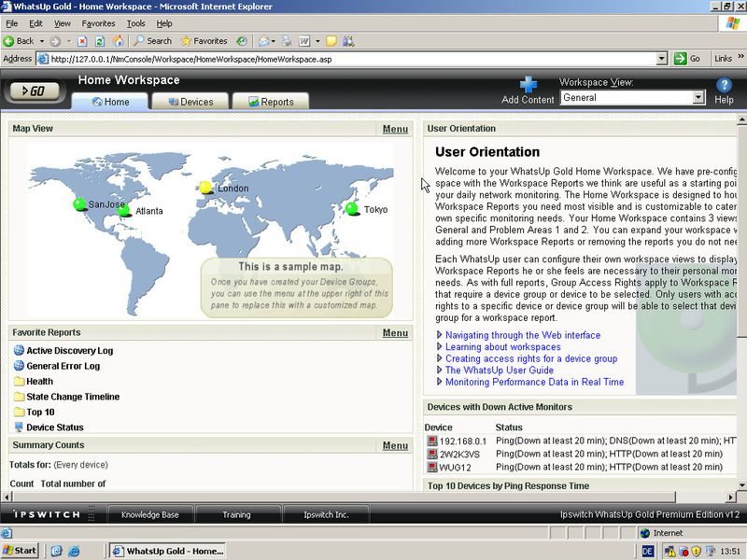Open the General Error Log report
This screenshot has width=747, height=560.
pos(63,366)
